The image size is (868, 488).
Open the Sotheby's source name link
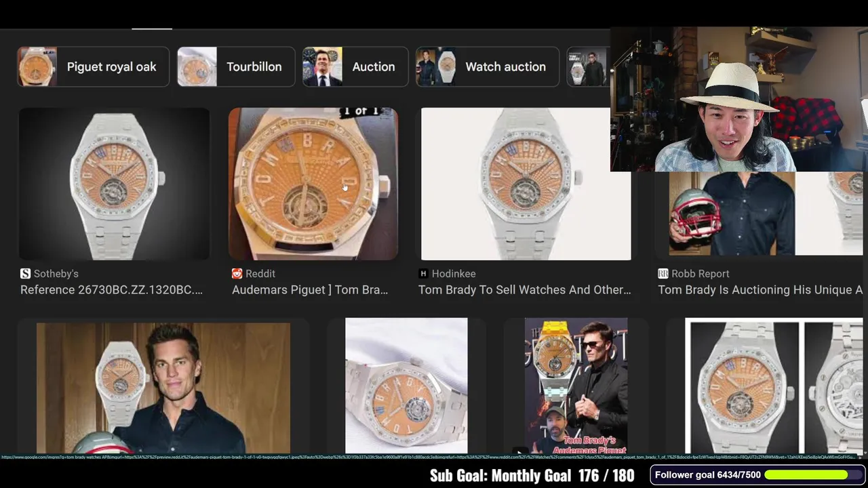click(x=56, y=274)
